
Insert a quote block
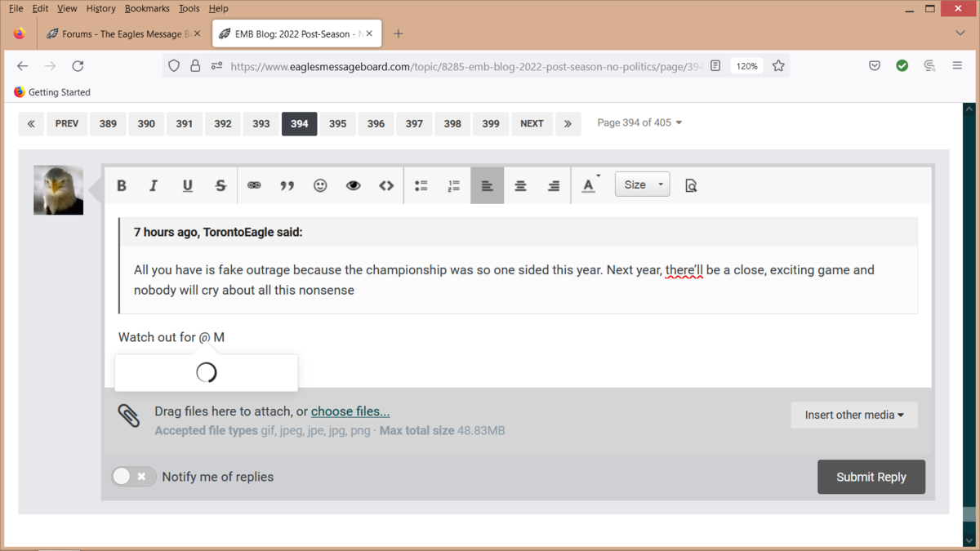pyautogui.click(x=287, y=185)
